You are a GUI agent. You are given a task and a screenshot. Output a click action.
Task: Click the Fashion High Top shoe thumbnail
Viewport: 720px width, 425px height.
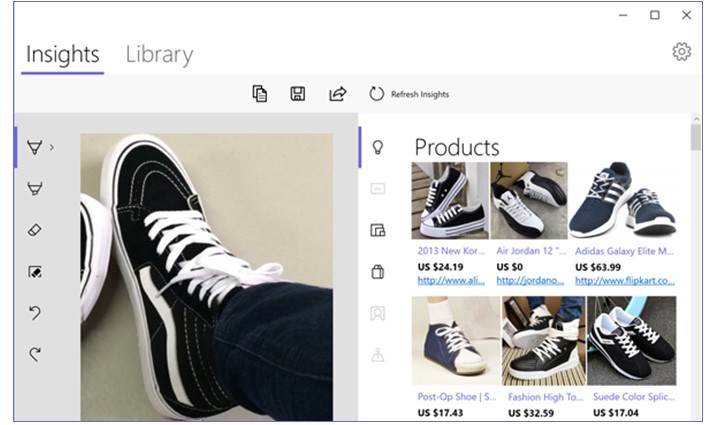click(542, 340)
